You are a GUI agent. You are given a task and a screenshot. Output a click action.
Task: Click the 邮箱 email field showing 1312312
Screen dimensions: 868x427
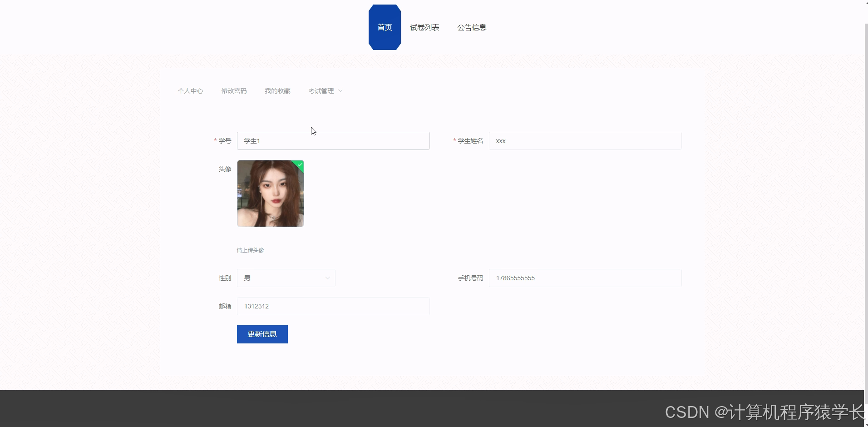[x=333, y=306]
